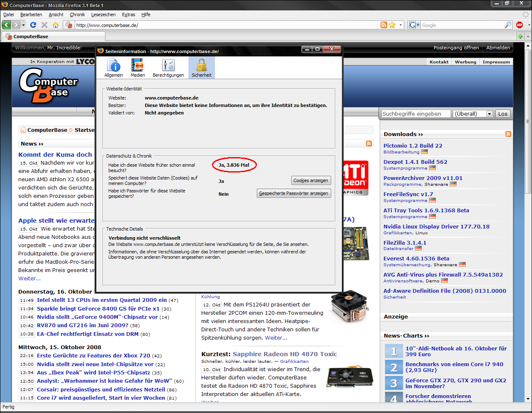This screenshot has width=532, height=413.
Task: Open the Hilfe menu
Action: pos(146,15)
